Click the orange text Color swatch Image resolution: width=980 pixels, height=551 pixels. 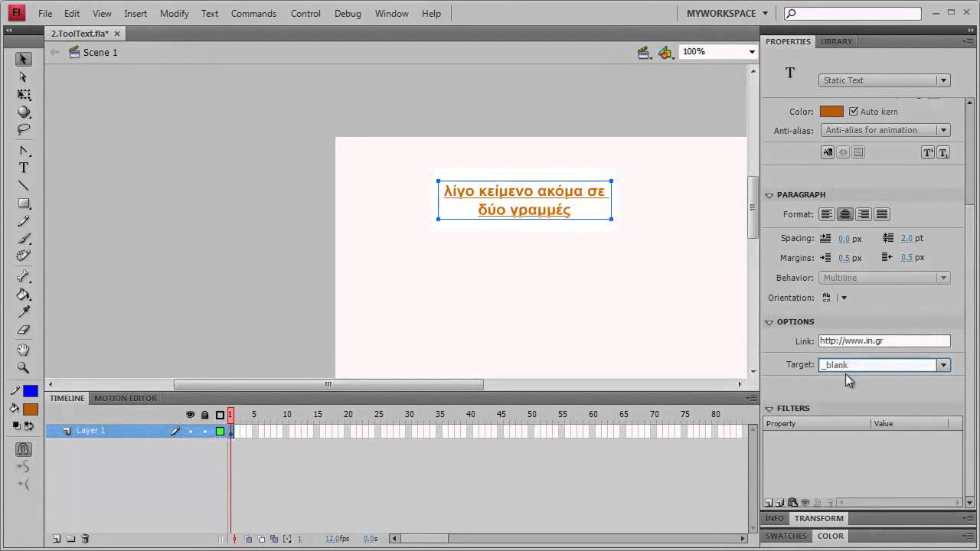(x=831, y=112)
